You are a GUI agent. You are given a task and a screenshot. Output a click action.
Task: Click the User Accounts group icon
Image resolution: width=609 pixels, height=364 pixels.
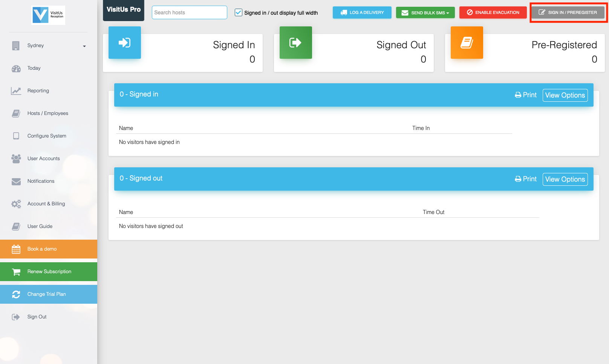pyautogui.click(x=16, y=159)
